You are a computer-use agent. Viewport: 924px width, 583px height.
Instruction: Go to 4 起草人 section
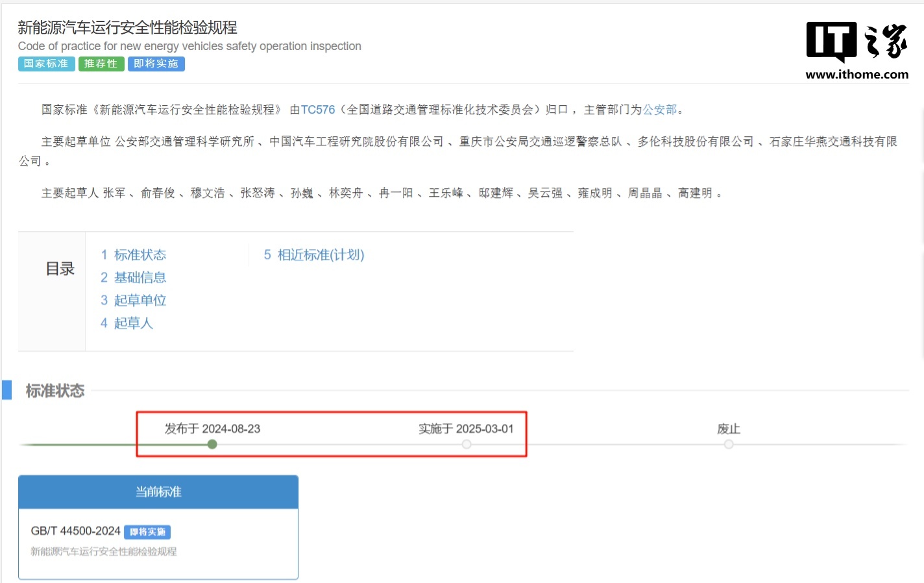(127, 323)
